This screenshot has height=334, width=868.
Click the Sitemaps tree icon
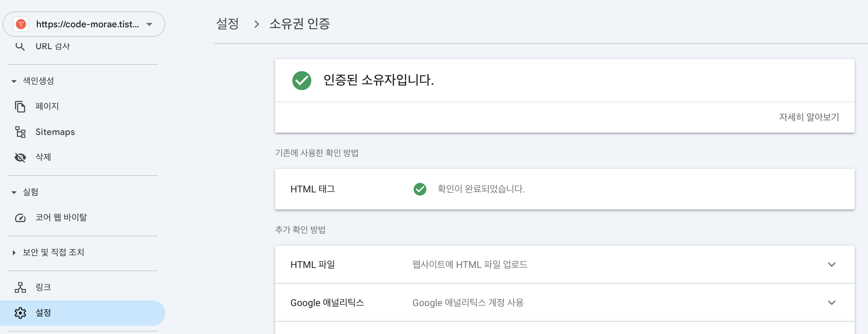20,132
